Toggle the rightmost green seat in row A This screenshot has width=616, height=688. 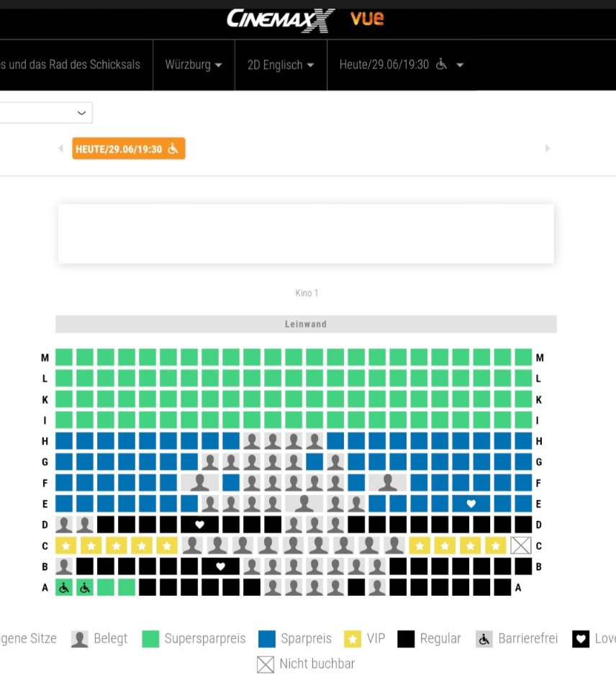(127, 587)
